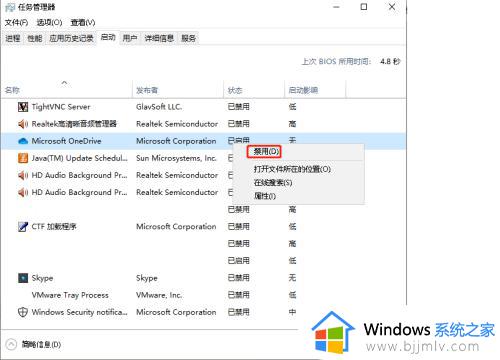Select the CTF 加载程序 row name
Image resolution: width=500 pixels, height=360 pixels.
54,227
